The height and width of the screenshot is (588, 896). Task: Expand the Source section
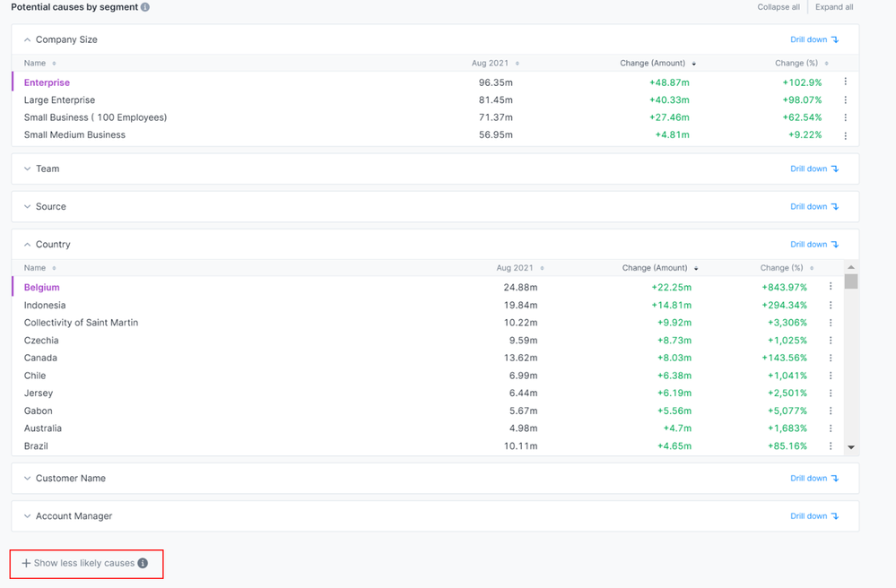pos(27,207)
